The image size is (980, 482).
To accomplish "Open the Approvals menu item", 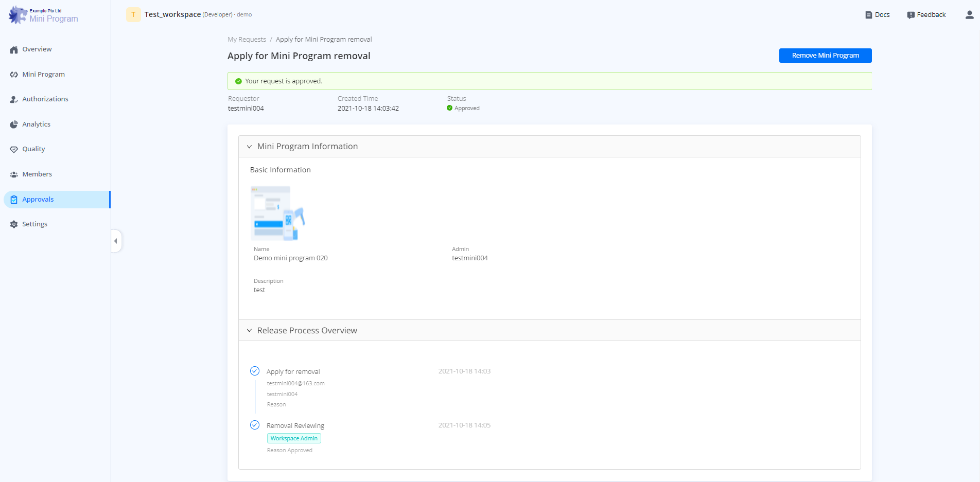I will 38,200.
